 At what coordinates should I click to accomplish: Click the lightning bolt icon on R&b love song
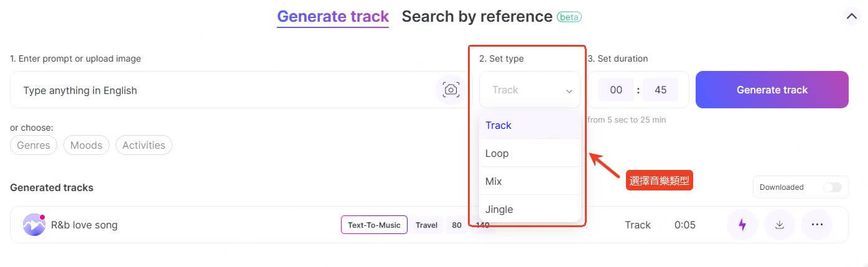(742, 225)
